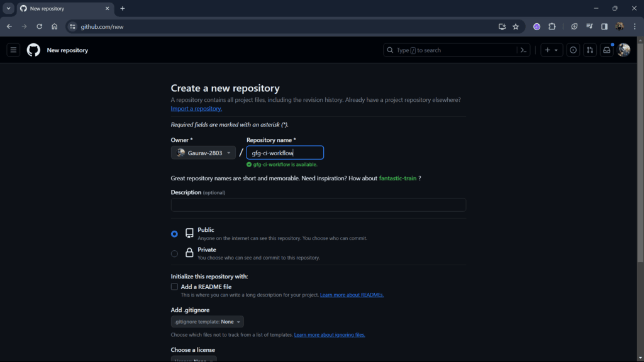The image size is (644, 362).
Task: Select the Private radio button
Action: pos(175,254)
